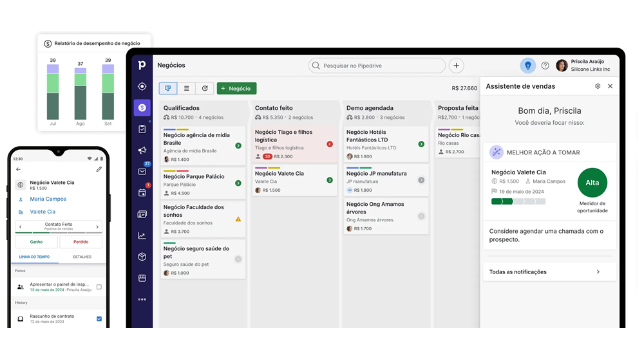The image size is (644, 359).
Task: Expand Todas as notificações chevron
Action: pos(598,272)
